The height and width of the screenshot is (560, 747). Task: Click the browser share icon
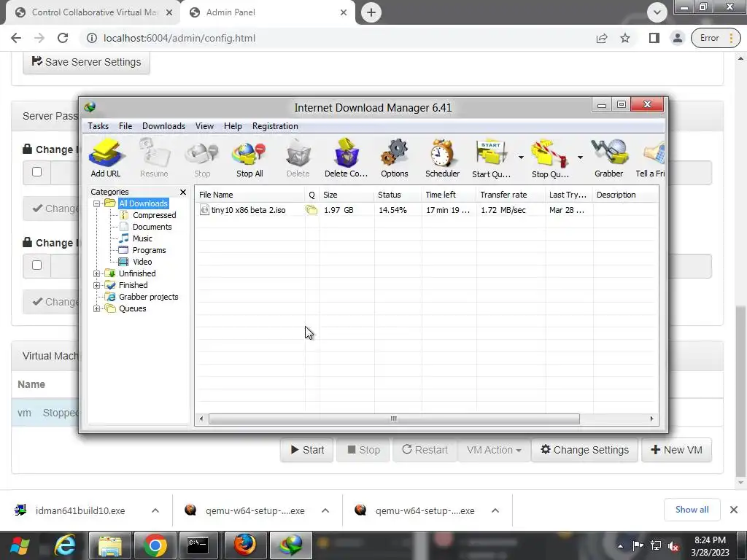point(602,38)
